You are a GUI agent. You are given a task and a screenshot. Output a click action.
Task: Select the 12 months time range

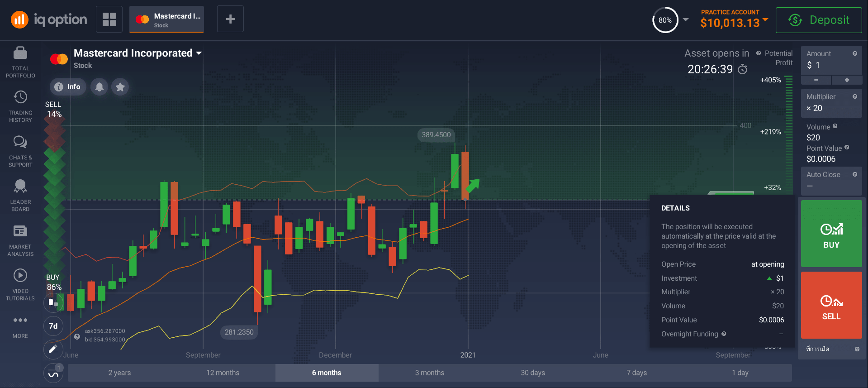click(x=223, y=373)
